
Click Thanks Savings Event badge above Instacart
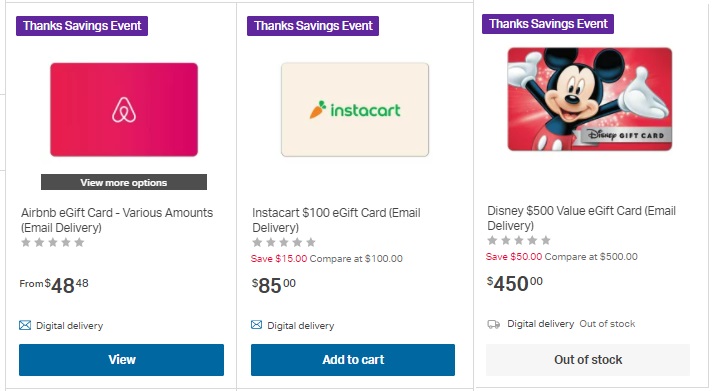point(313,26)
